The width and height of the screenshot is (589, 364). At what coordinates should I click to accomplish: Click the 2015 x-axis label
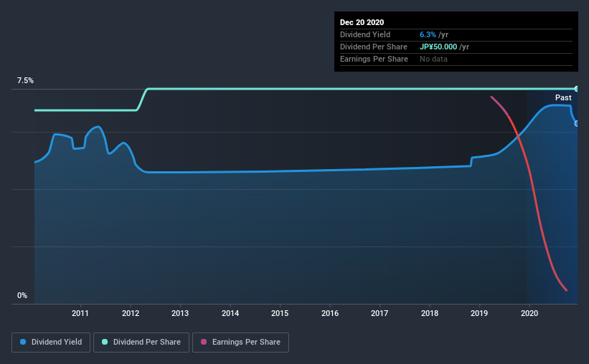coord(280,313)
